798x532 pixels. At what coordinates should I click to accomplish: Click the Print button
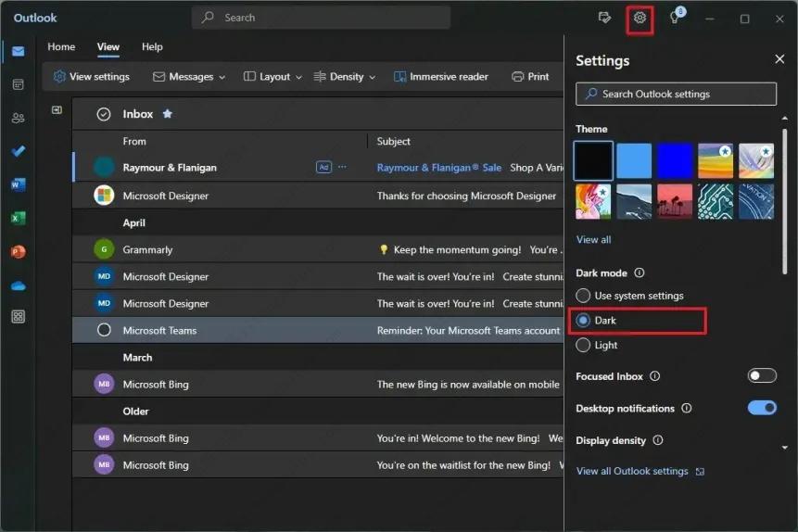point(530,76)
